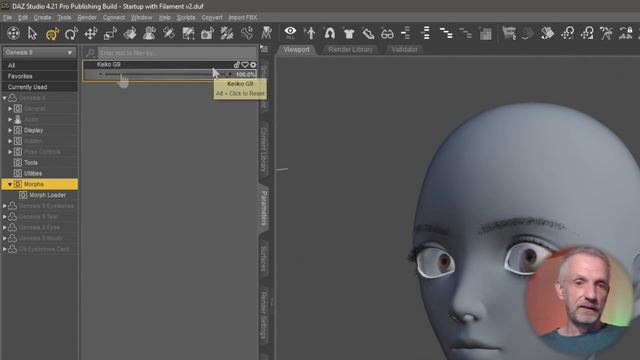
Task: Select the Translate move tool
Action: click(91, 33)
